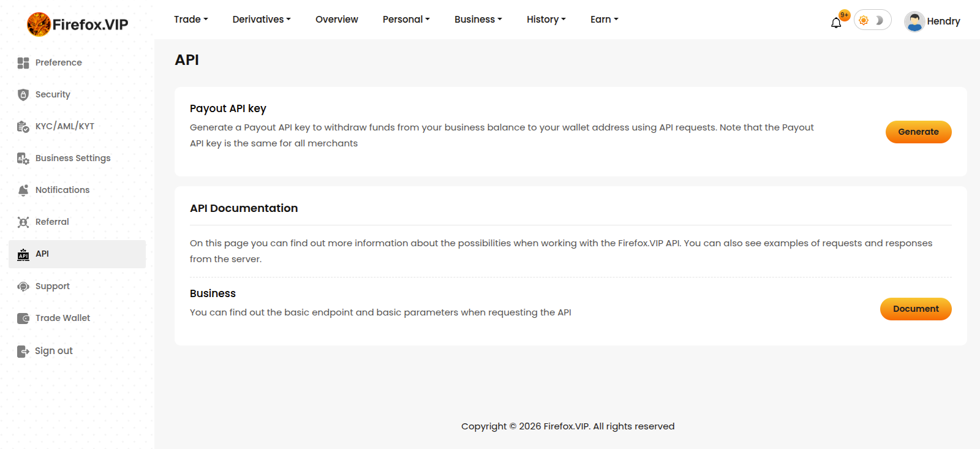Screen dimensions: 980x449
Task: Select Support in the sidebar
Action: 52,286
